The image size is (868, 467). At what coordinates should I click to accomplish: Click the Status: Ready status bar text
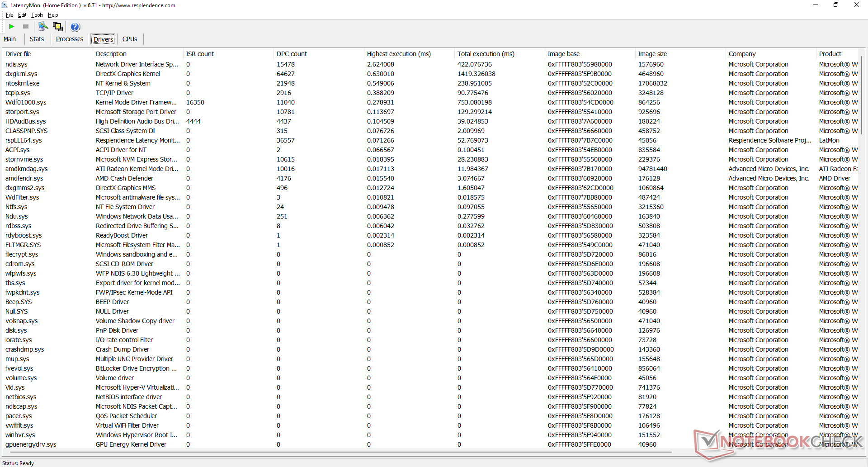(18, 463)
